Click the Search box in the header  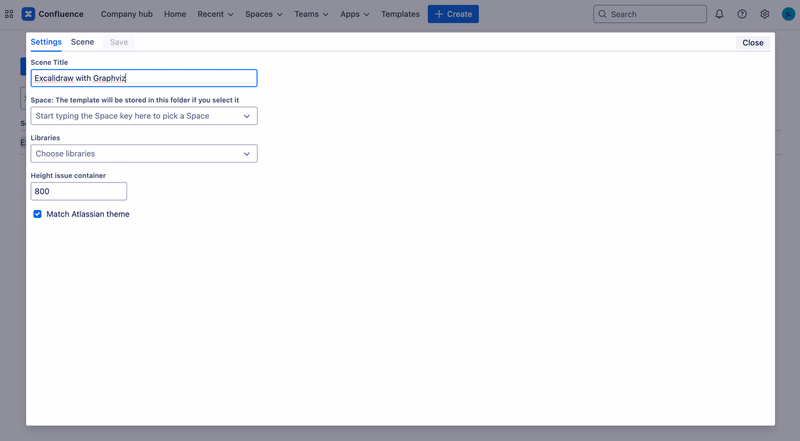point(650,14)
